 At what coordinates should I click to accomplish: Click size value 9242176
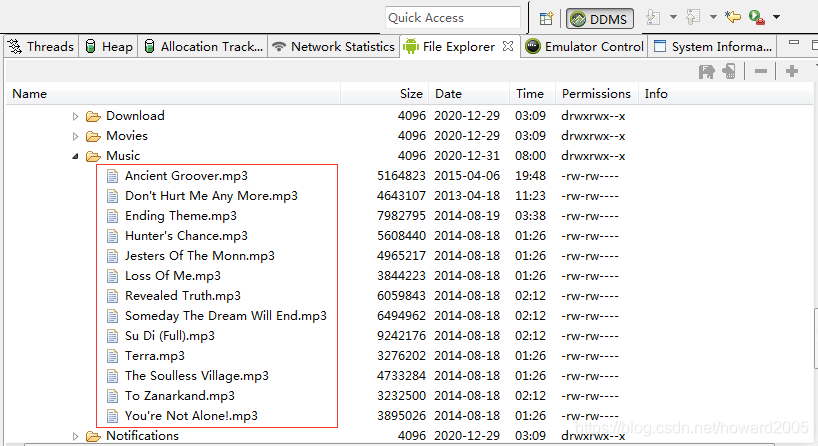[401, 335]
